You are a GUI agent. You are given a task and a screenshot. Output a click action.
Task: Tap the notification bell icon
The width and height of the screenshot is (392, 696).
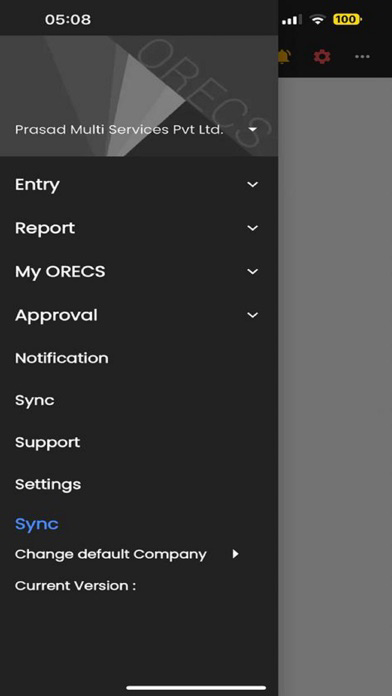(x=285, y=56)
